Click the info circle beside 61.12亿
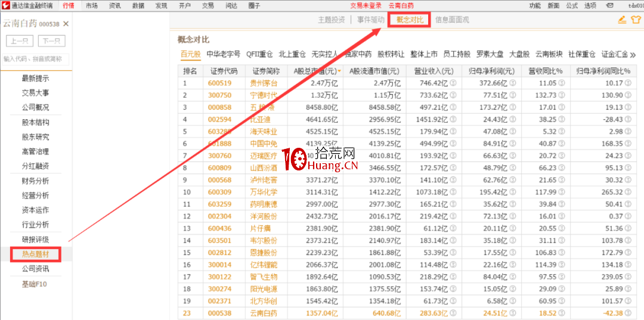Image resolution: width=644 pixels, height=320 pixels. coord(453,228)
